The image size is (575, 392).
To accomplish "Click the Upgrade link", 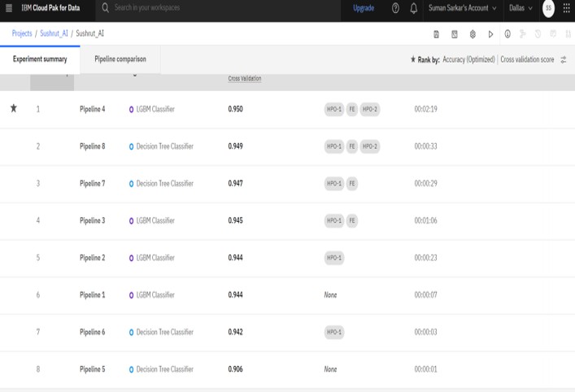I will coord(364,8).
